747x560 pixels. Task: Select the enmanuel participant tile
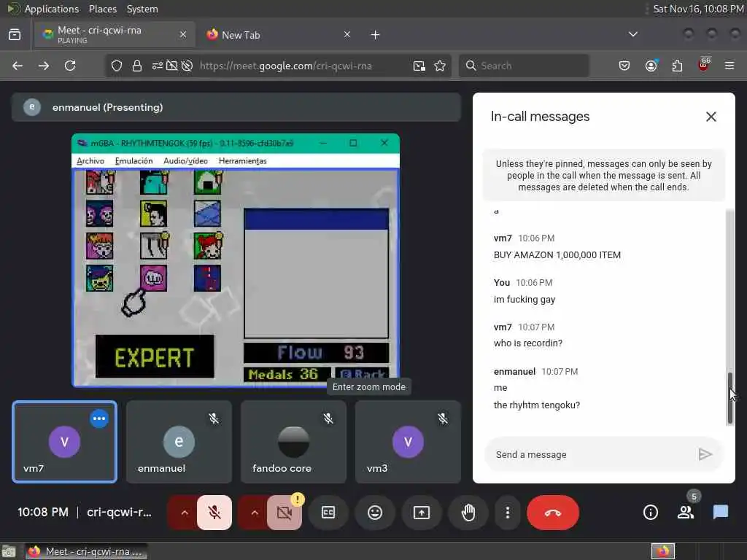point(179,442)
